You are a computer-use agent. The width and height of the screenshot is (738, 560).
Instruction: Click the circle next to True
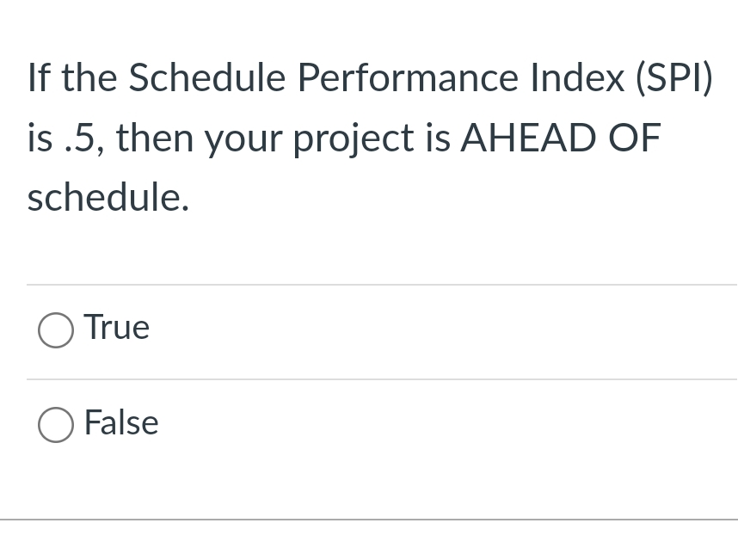55,330
